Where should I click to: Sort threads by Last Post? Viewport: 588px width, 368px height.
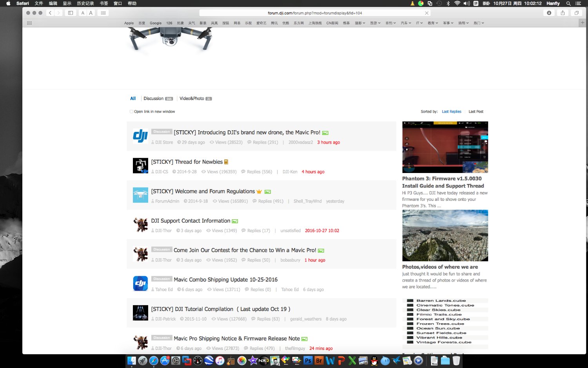pyautogui.click(x=476, y=111)
